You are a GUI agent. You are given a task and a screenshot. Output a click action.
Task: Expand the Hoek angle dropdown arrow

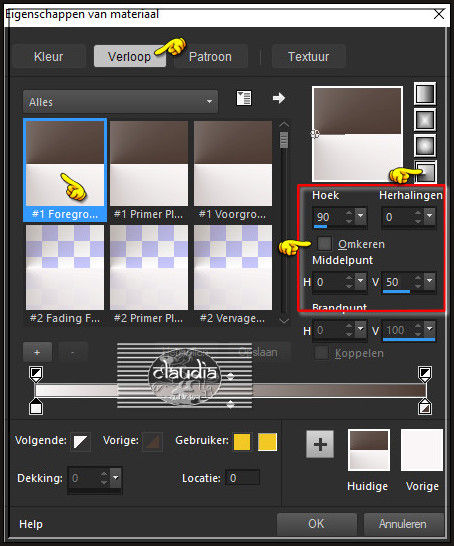pyautogui.click(x=361, y=216)
